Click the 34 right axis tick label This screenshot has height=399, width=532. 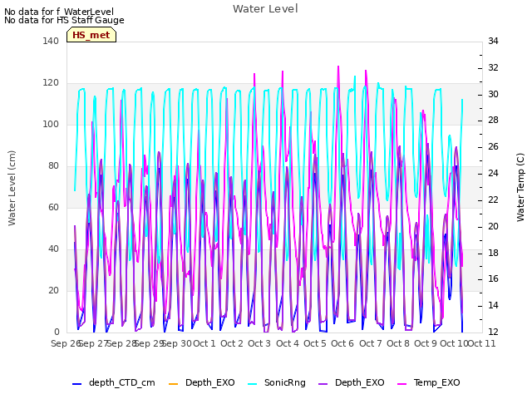point(493,41)
